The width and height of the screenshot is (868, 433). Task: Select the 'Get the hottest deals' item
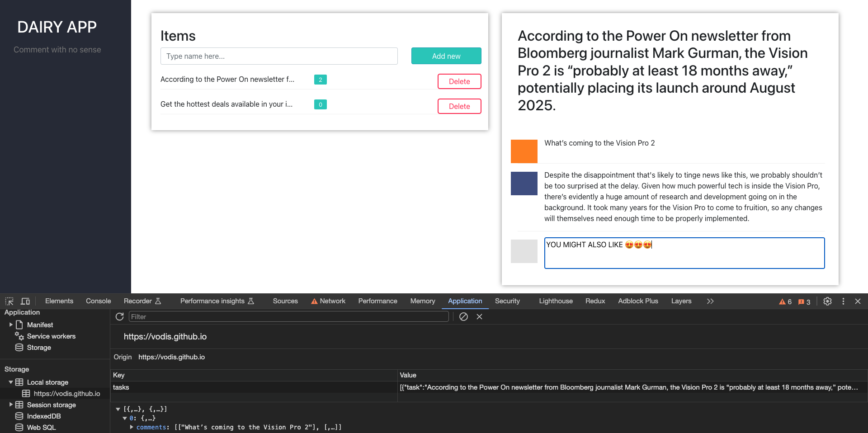[x=226, y=104]
